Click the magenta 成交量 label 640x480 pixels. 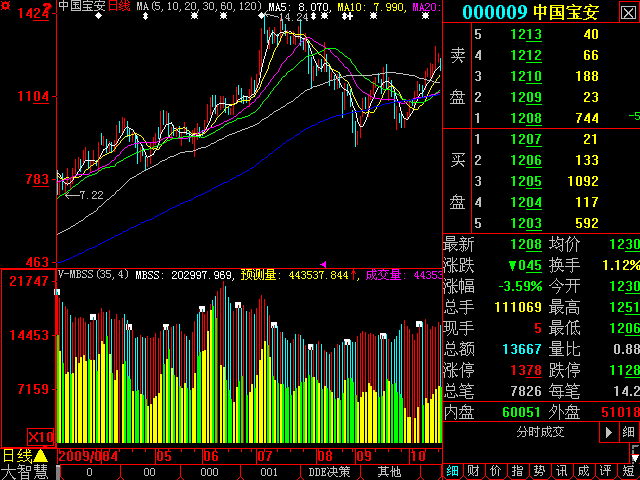click(x=384, y=275)
